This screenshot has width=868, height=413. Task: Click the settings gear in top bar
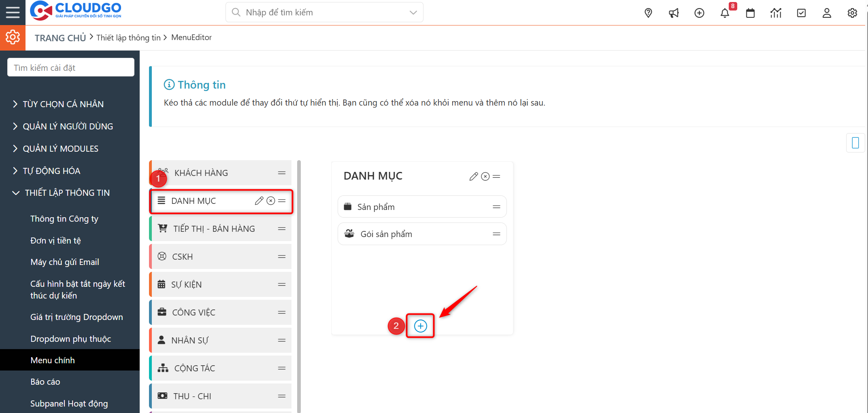852,13
